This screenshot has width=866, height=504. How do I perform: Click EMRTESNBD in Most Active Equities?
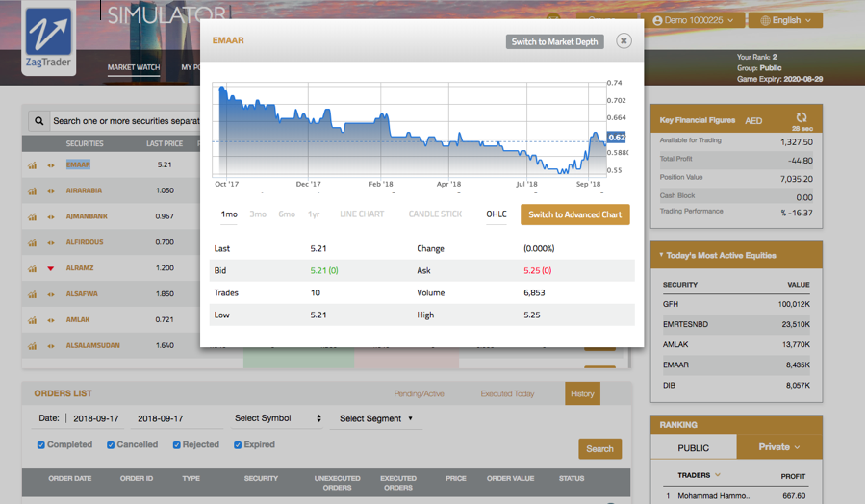point(685,324)
